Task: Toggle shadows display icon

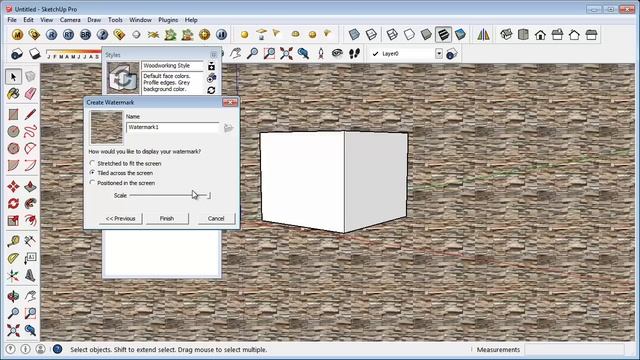Action: (x=35, y=53)
